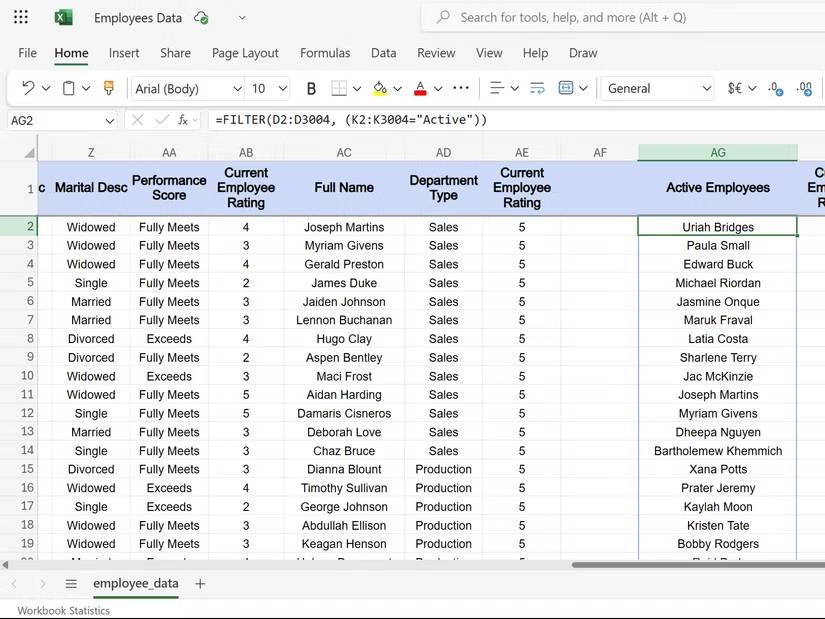The height and width of the screenshot is (619, 825).
Task: Click Workbook Statistics in the status bar
Action: [62, 610]
